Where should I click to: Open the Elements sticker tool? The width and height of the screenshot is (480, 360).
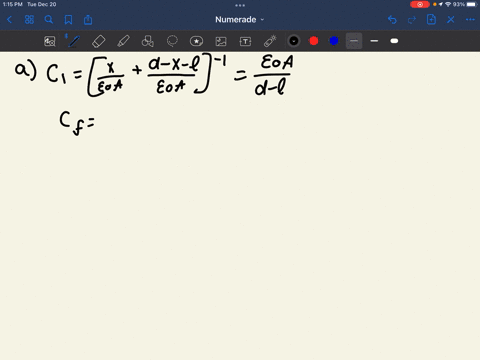(x=196, y=41)
